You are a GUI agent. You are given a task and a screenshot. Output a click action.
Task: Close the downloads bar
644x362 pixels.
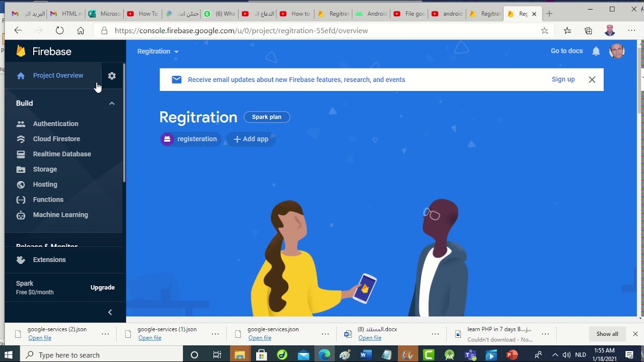(635, 334)
